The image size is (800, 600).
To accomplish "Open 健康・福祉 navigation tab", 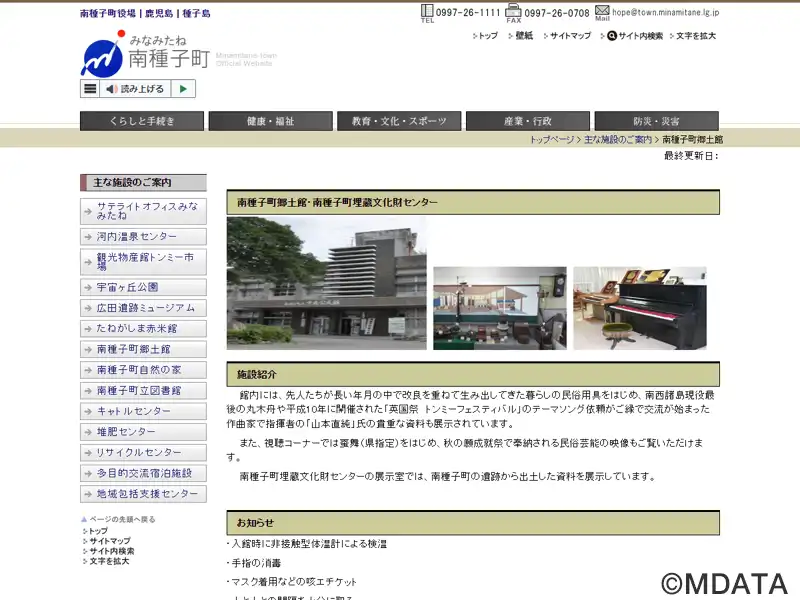I will point(270,121).
